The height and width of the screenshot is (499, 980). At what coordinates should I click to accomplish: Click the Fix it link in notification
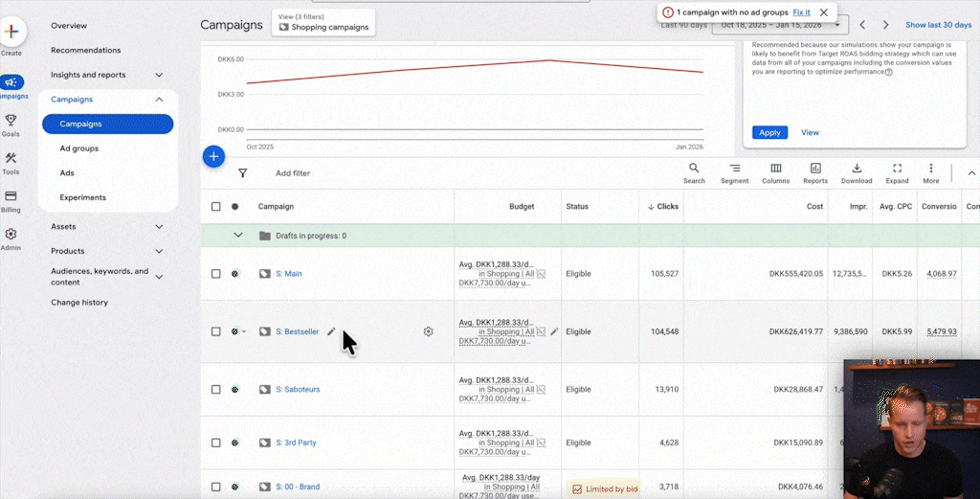pos(801,12)
